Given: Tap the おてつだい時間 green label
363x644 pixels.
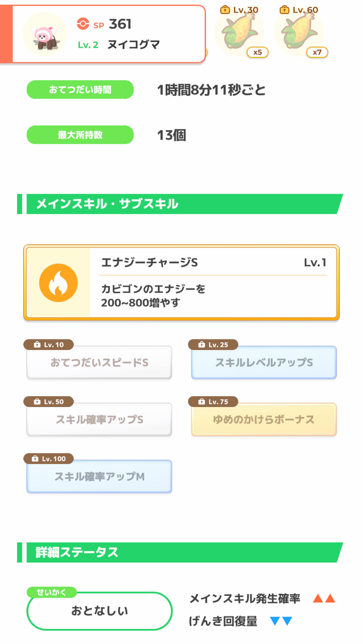Looking at the screenshot, I should coord(80,90).
